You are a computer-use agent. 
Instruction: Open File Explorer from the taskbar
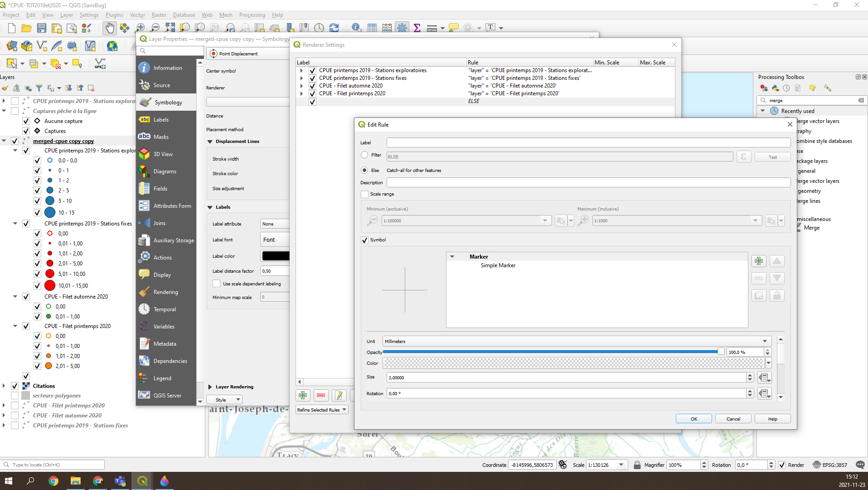[76, 481]
